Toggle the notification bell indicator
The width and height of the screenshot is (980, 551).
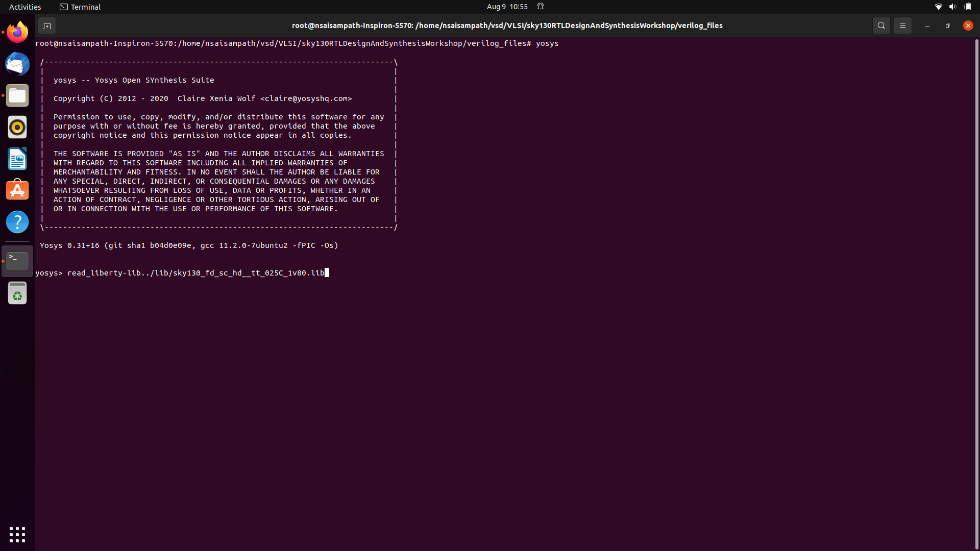click(541, 7)
